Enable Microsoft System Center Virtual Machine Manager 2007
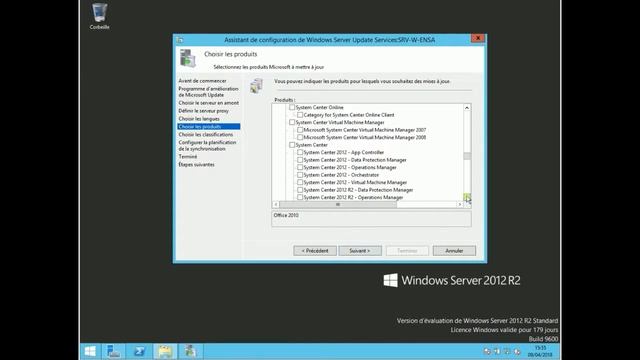This screenshot has width=640, height=360. click(x=300, y=130)
